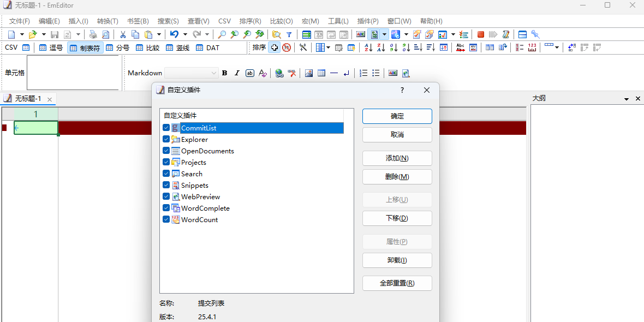Open the Paste options dropdown arrow
Screen dimensions: 644x322
click(x=158, y=34)
